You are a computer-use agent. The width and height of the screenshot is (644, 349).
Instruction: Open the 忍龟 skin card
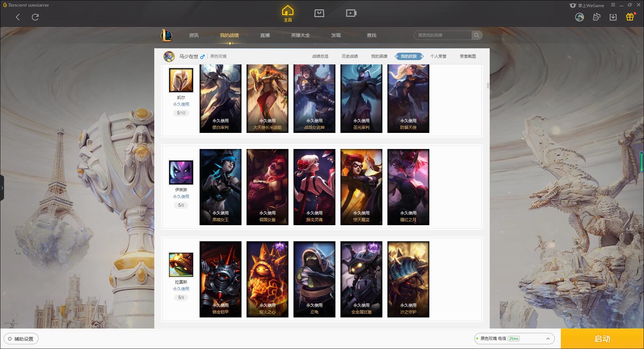[314, 279]
